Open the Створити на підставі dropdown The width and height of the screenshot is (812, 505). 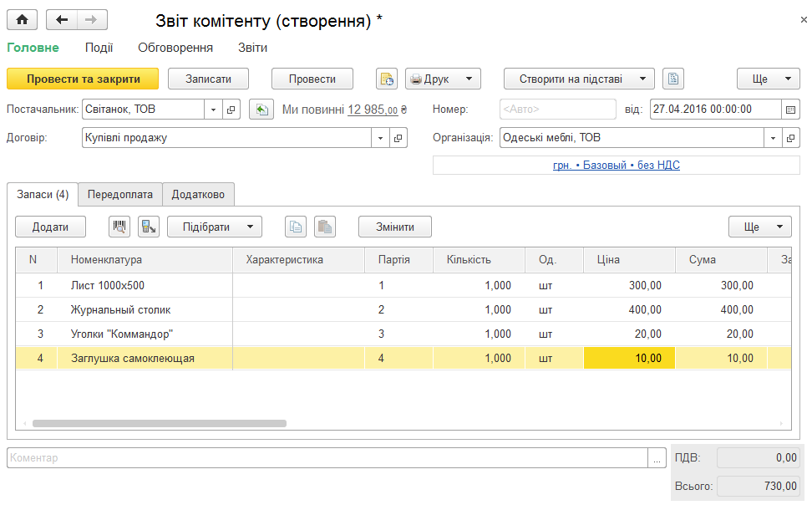(579, 79)
